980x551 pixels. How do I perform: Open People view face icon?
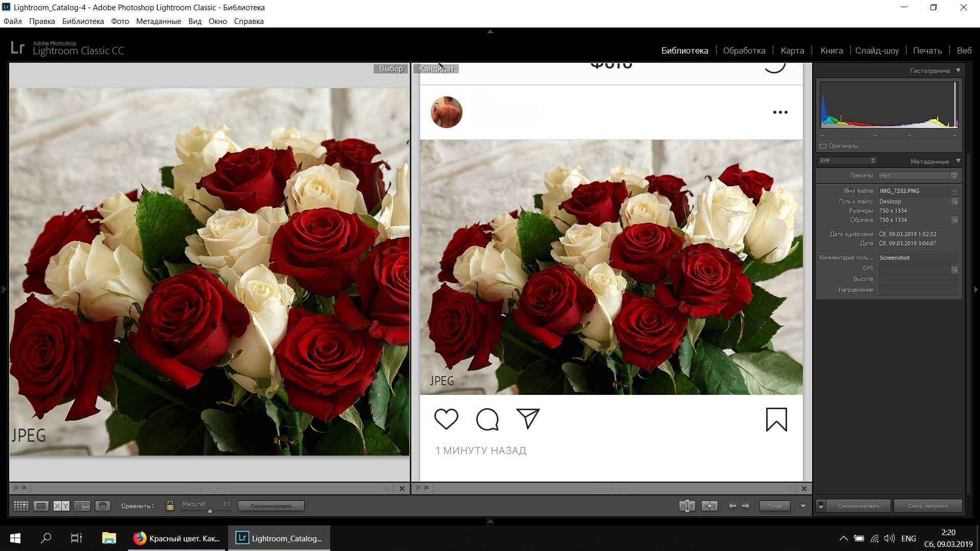pos(103,506)
